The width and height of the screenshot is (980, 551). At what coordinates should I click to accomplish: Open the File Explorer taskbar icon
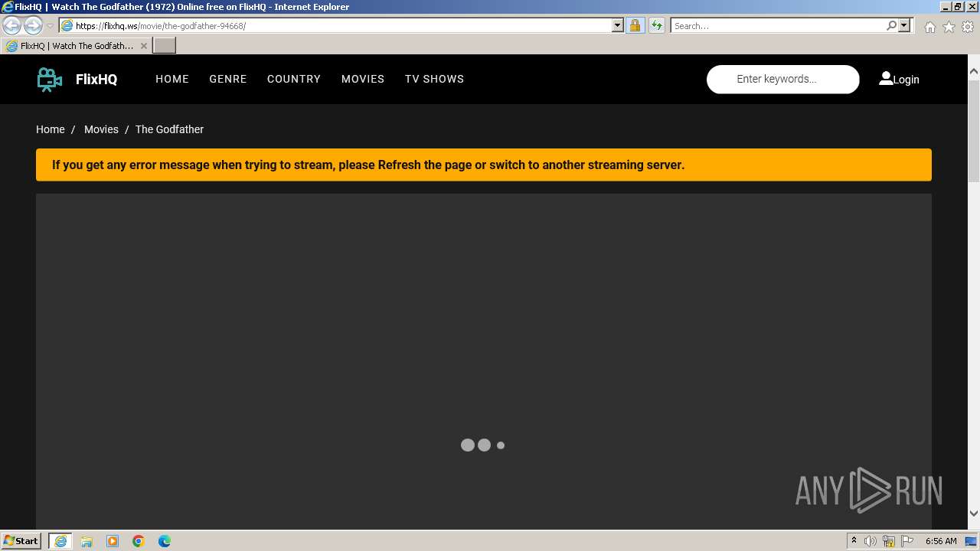(87, 541)
